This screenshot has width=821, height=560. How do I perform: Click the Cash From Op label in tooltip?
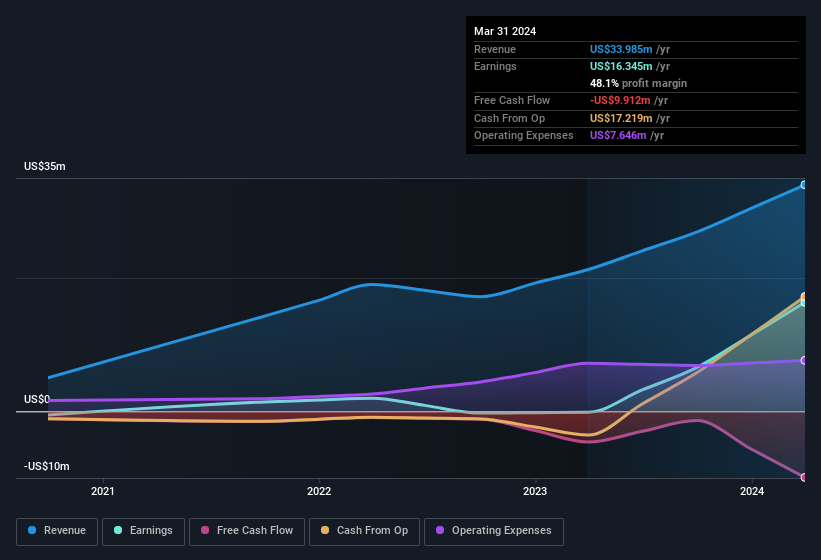click(x=509, y=118)
